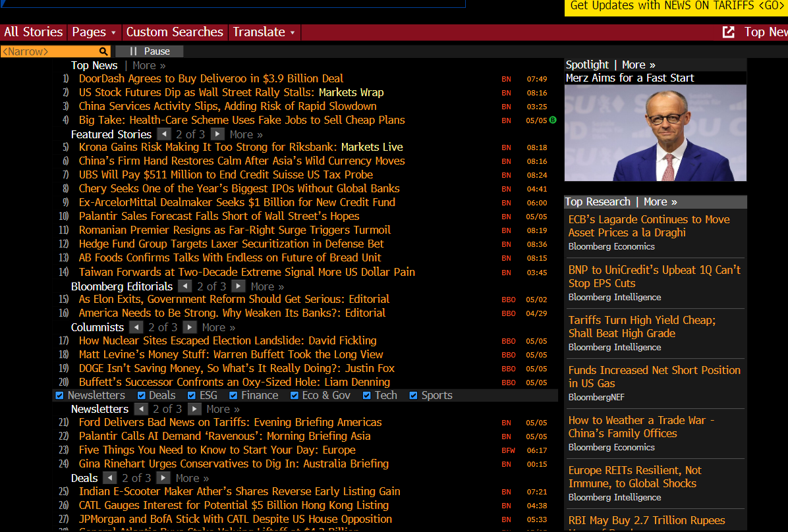The image size is (788, 532).
Task: Go to previous page of Featured Stories
Action: point(164,134)
